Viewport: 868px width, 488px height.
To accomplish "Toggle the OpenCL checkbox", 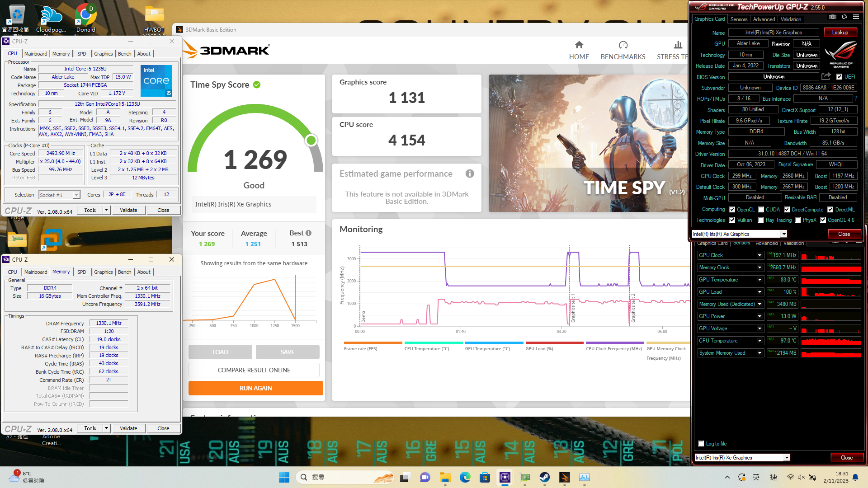I will [x=732, y=210].
